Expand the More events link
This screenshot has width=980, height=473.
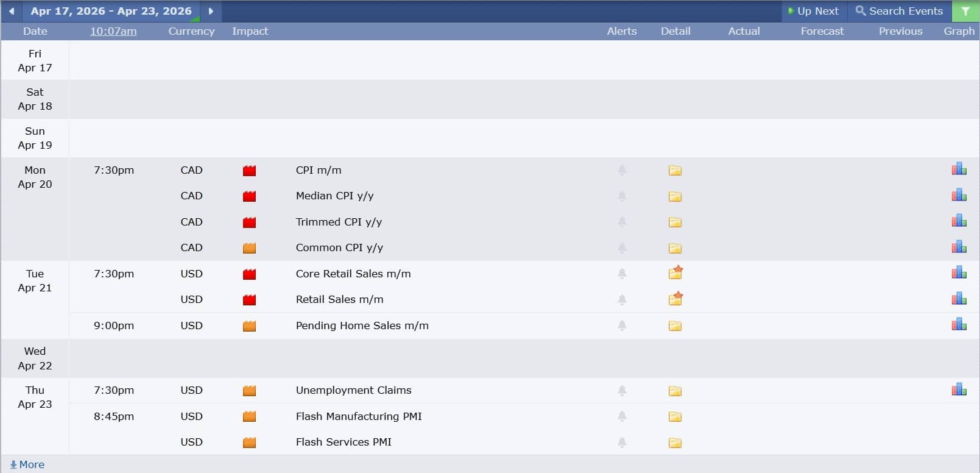[x=27, y=464]
